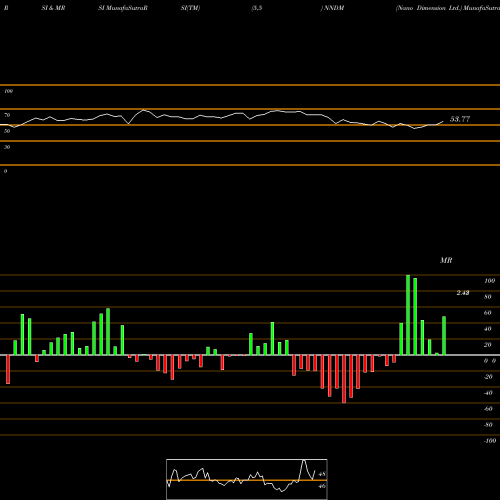
Task: Click the 'SI(TM)' header text
Action: [190, 8]
